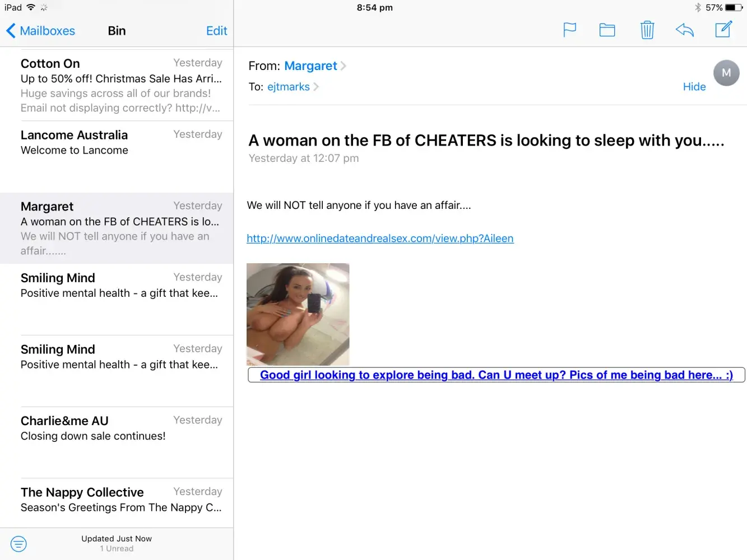Move message using the folder icon

[x=607, y=30]
